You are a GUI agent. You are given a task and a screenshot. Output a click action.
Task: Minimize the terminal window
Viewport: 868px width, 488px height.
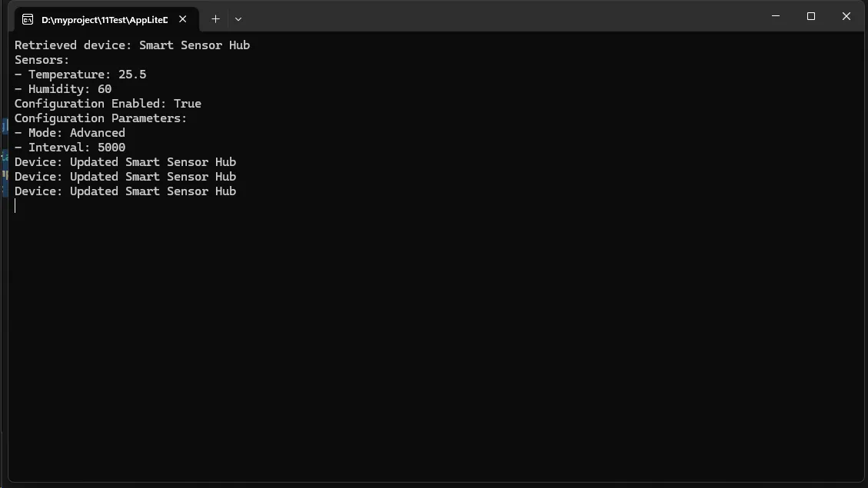coord(776,16)
